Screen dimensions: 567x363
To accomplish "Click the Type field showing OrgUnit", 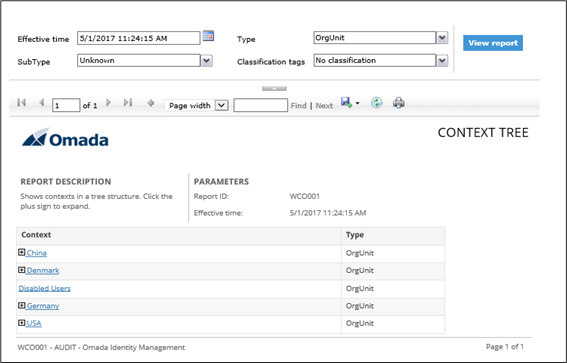I will pyautogui.click(x=375, y=38).
